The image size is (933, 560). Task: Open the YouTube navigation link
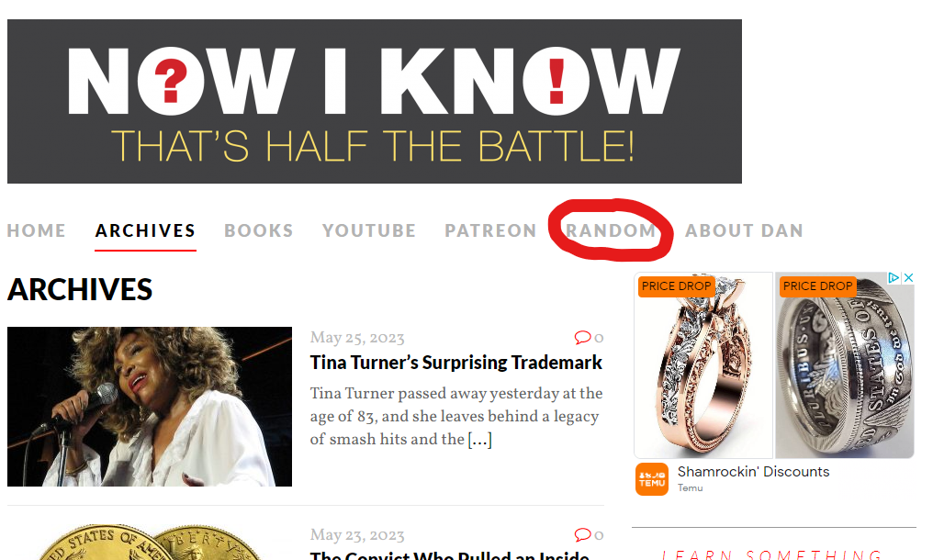click(369, 231)
